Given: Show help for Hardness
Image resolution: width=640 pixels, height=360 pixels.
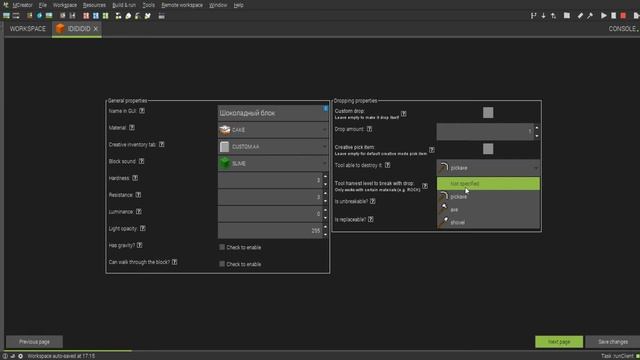Looking at the screenshot, I should coord(135,178).
